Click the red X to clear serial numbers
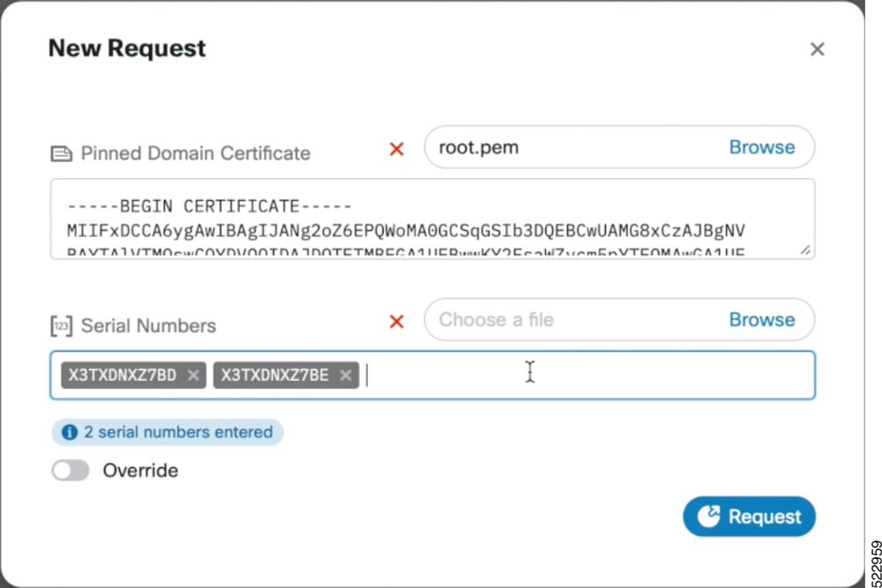Screen dimensions: 882x588 [x=396, y=321]
